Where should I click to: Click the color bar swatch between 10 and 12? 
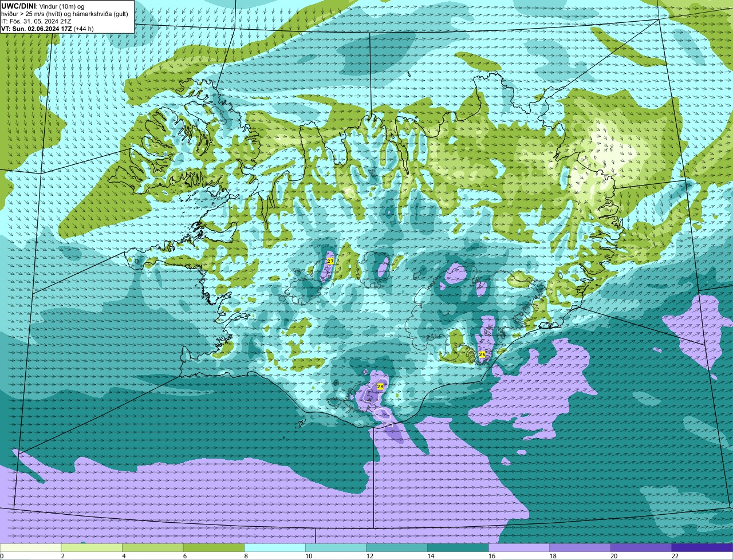(336, 547)
